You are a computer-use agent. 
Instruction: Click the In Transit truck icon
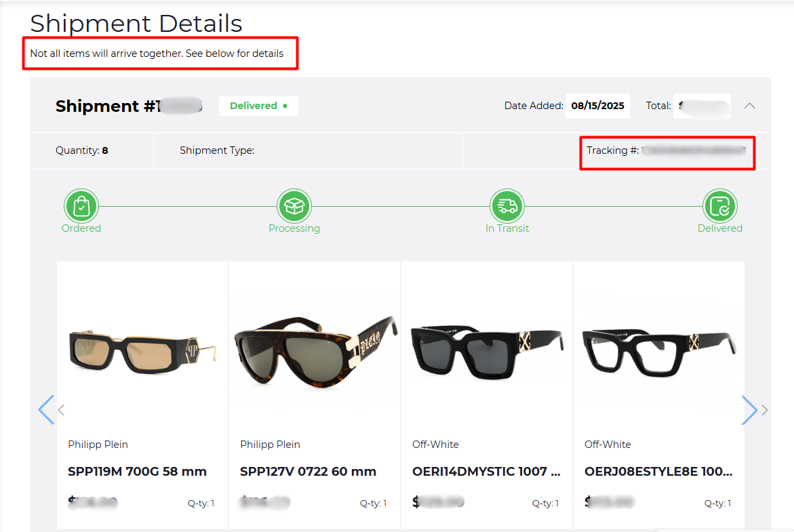tap(507, 206)
